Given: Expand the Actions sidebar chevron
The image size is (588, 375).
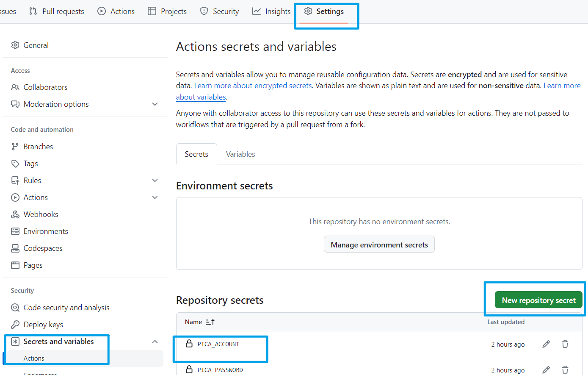Looking at the screenshot, I should click(x=155, y=197).
